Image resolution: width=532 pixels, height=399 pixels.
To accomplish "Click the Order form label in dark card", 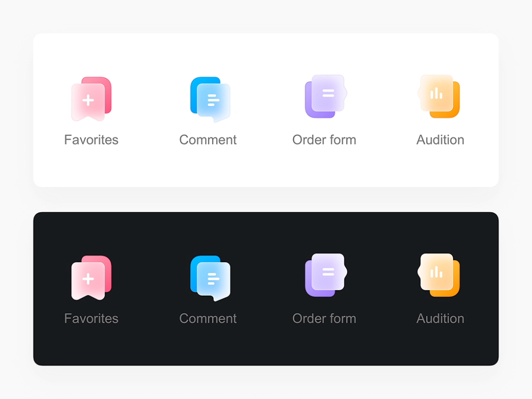I will point(324,319).
